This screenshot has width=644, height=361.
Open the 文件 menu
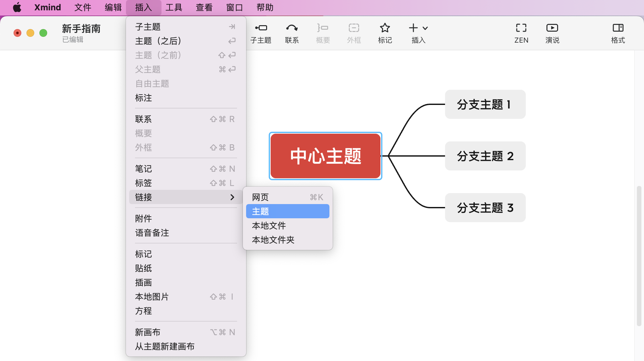pos(83,7)
